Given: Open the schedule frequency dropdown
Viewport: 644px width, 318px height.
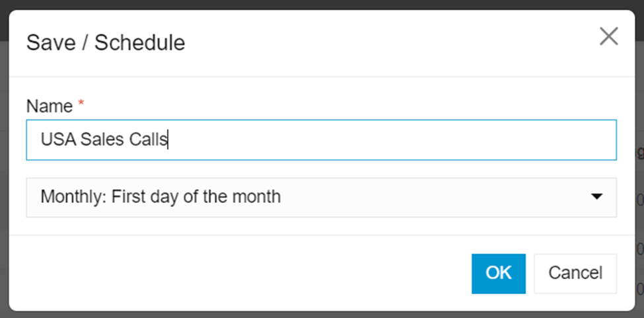Looking at the screenshot, I should 321,197.
